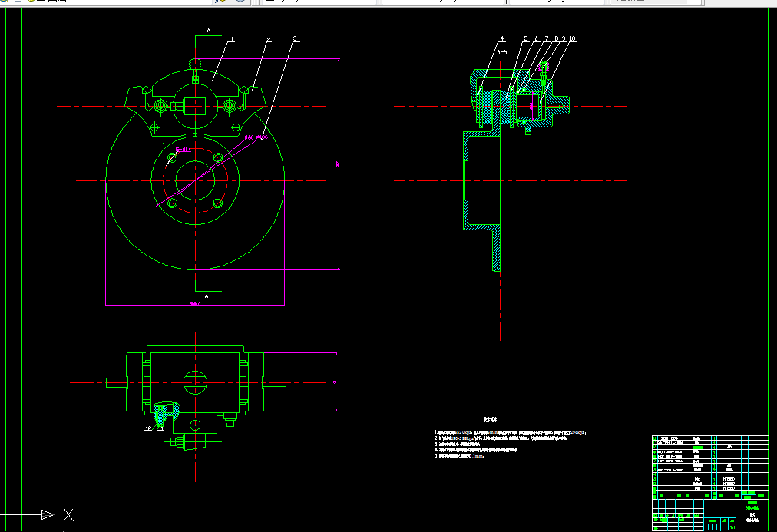Click the A-A section view title
The width and height of the screenshot is (777, 532).
pyautogui.click(x=502, y=52)
